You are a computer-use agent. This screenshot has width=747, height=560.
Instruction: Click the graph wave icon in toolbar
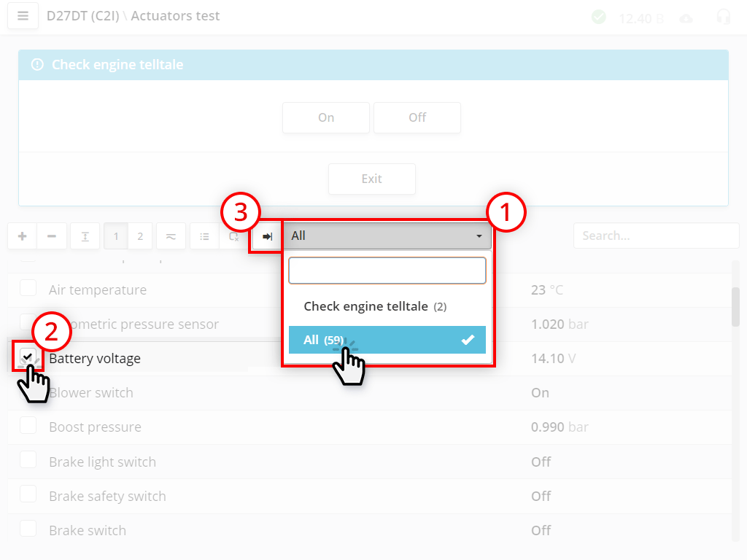170,236
